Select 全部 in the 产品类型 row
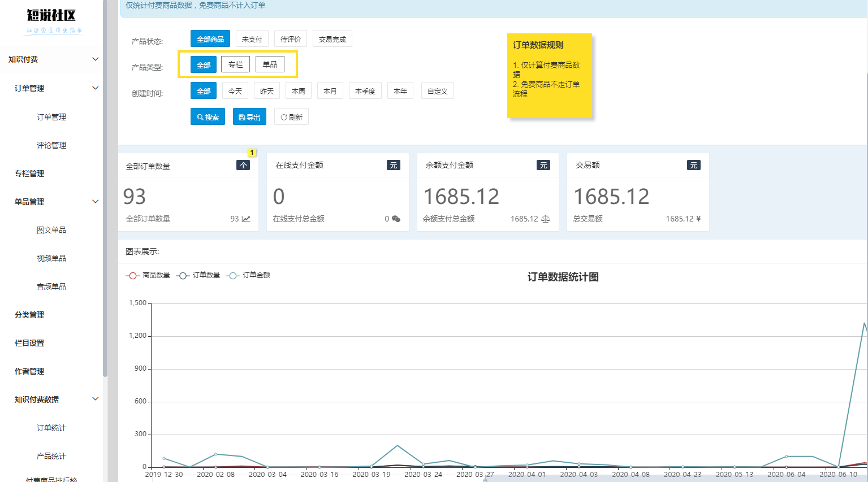This screenshot has width=868, height=482. tap(204, 65)
